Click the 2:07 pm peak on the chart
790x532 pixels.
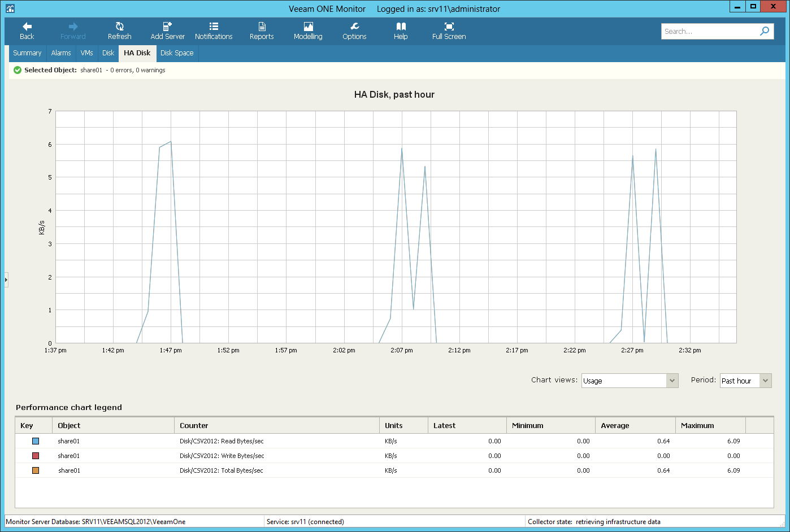coord(402,149)
